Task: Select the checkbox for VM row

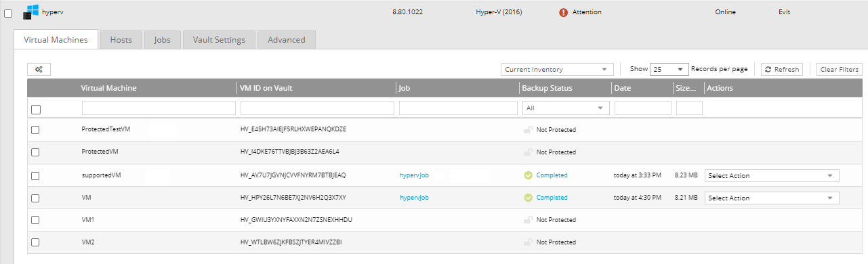Action: [x=35, y=198]
